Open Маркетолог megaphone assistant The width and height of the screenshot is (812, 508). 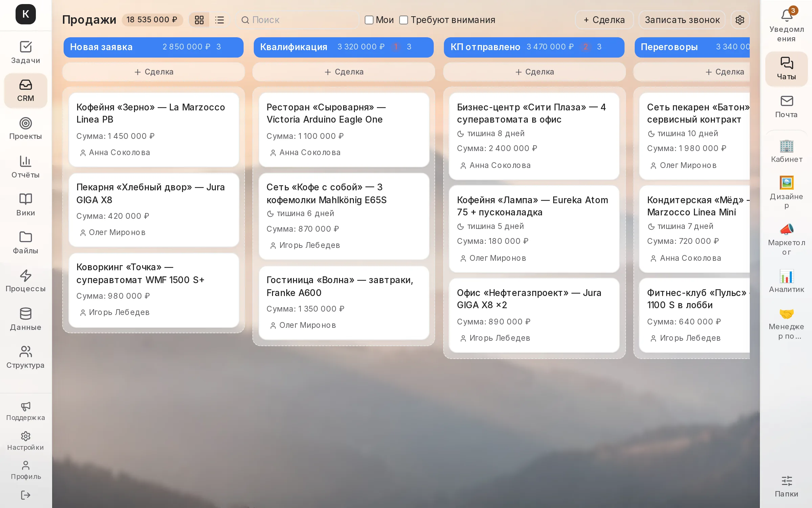point(786,239)
